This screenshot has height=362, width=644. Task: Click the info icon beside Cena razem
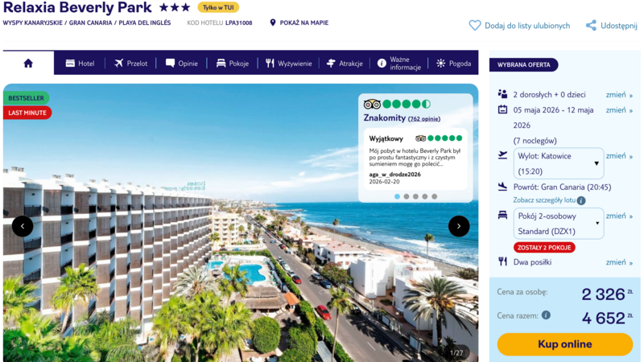tap(546, 315)
